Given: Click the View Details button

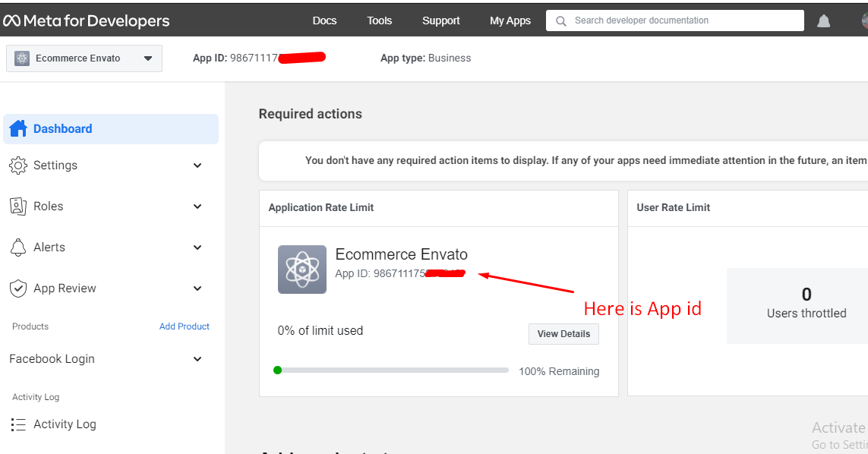Looking at the screenshot, I should click(563, 334).
